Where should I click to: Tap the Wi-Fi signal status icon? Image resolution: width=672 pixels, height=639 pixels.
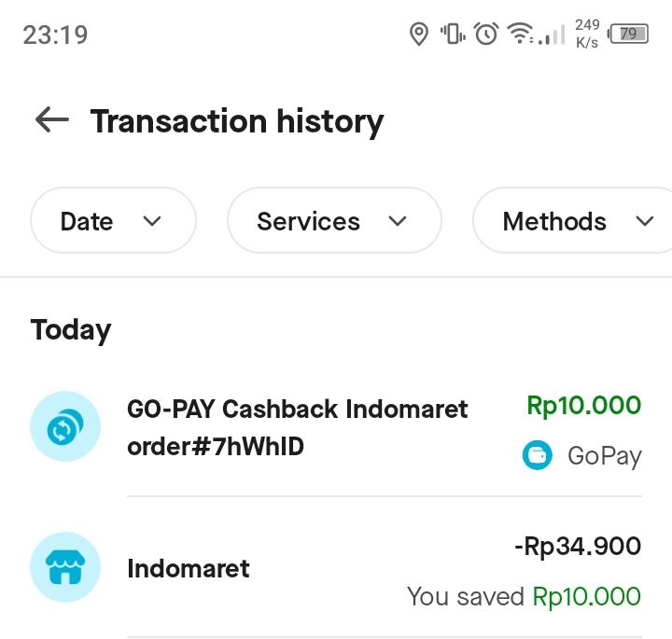click(x=520, y=34)
